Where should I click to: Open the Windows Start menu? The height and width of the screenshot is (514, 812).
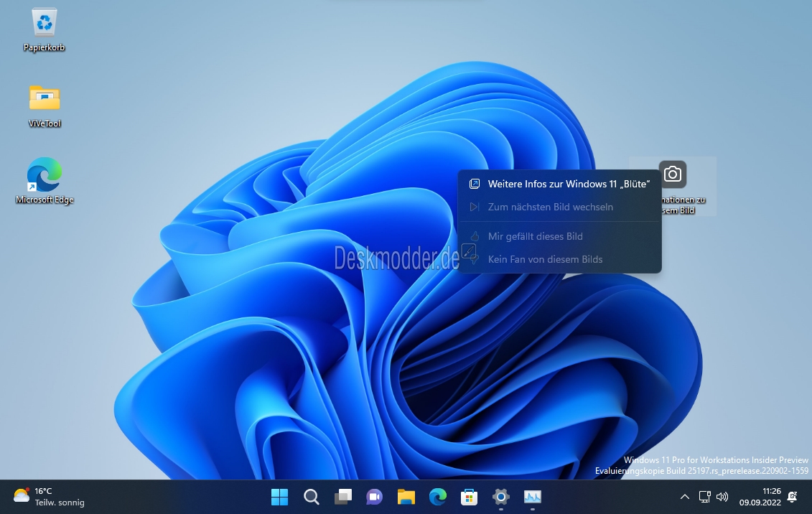point(279,497)
